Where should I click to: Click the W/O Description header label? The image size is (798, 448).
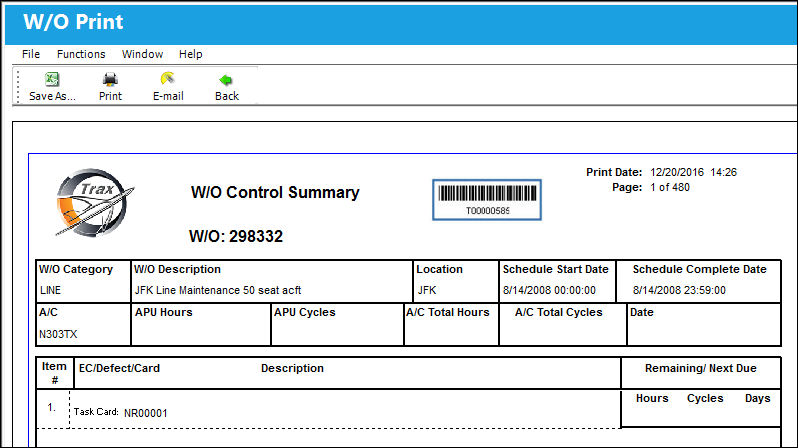177,269
